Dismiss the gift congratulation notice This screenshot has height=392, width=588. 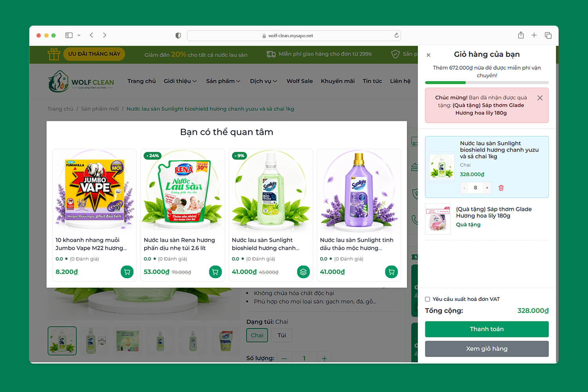pos(540,98)
